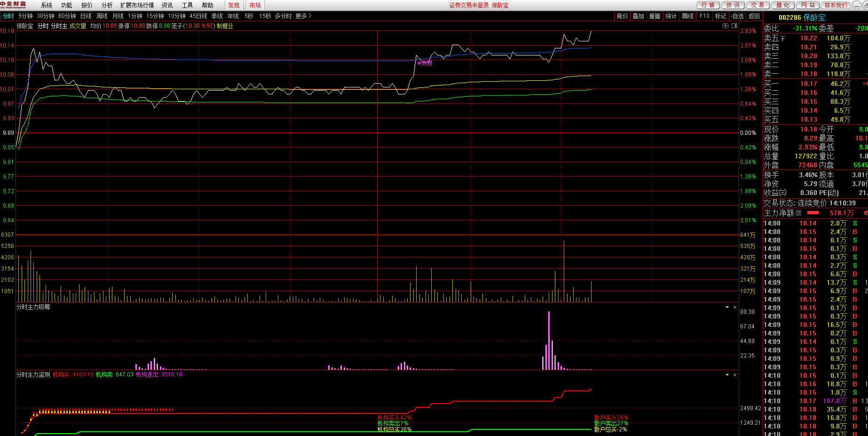868x436 pixels.
Task: Open the 分析 menu
Action: [x=107, y=5]
